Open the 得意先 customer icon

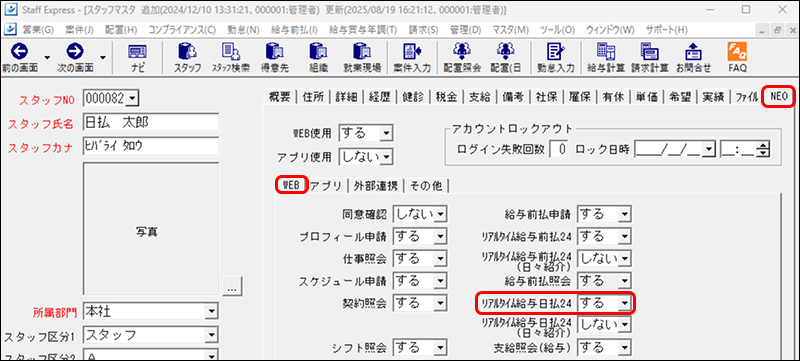(x=275, y=51)
